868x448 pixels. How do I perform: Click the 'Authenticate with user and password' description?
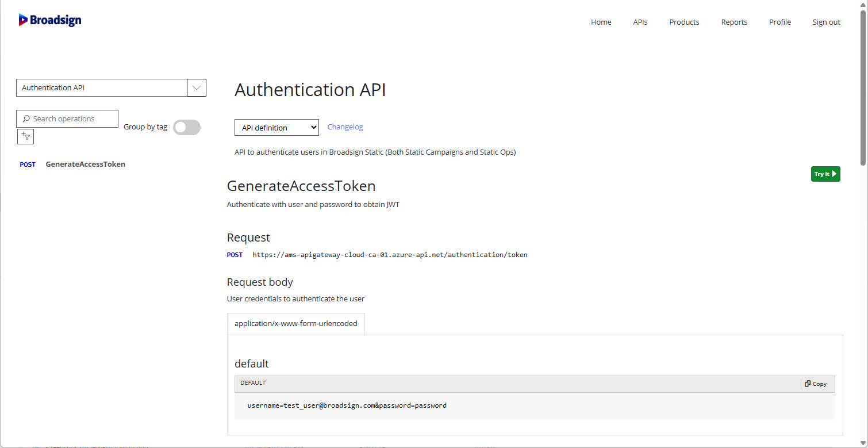(313, 205)
